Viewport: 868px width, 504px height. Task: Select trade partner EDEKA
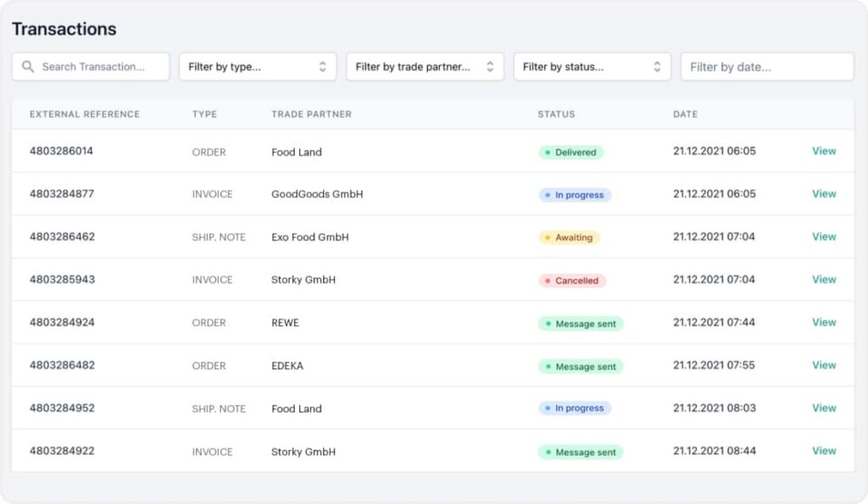click(x=287, y=366)
